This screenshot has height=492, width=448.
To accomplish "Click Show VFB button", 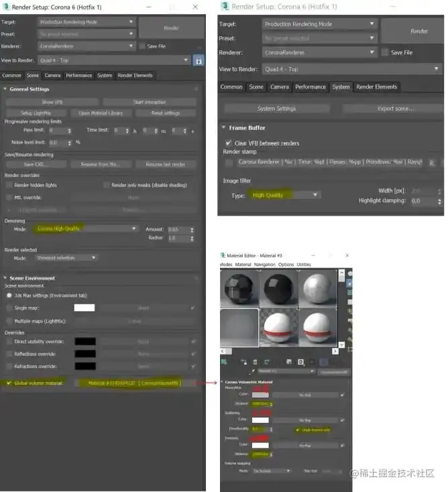I will click(52, 102).
